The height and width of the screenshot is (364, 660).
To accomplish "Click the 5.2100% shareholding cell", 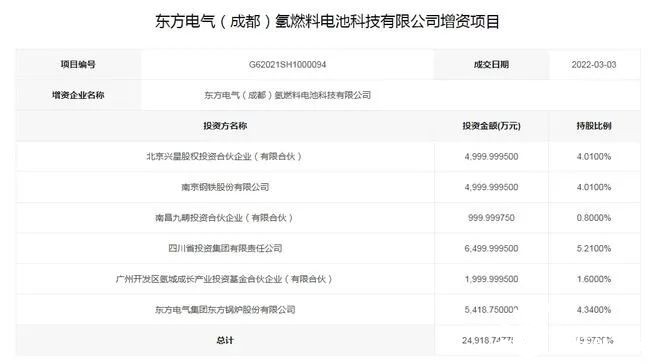I will point(594,249).
